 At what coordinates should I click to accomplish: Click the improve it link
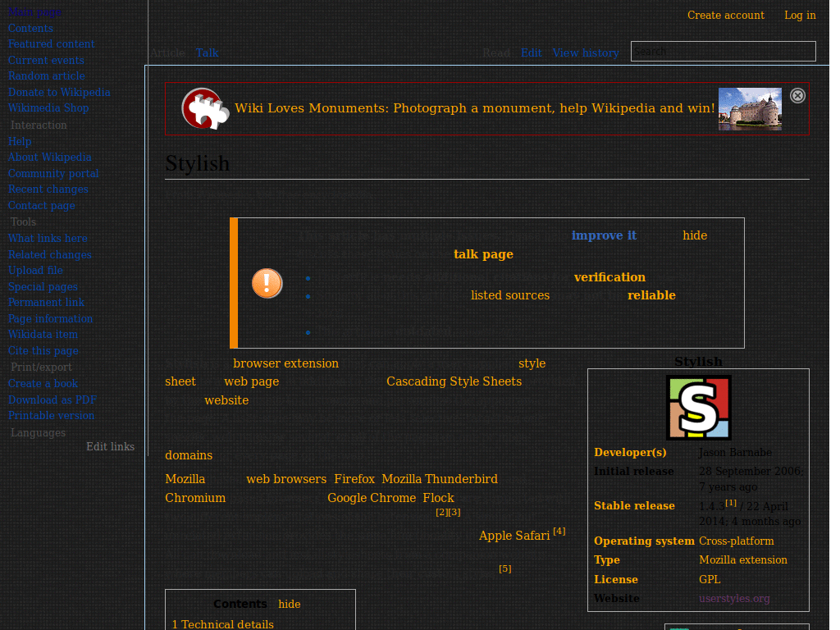coord(604,235)
